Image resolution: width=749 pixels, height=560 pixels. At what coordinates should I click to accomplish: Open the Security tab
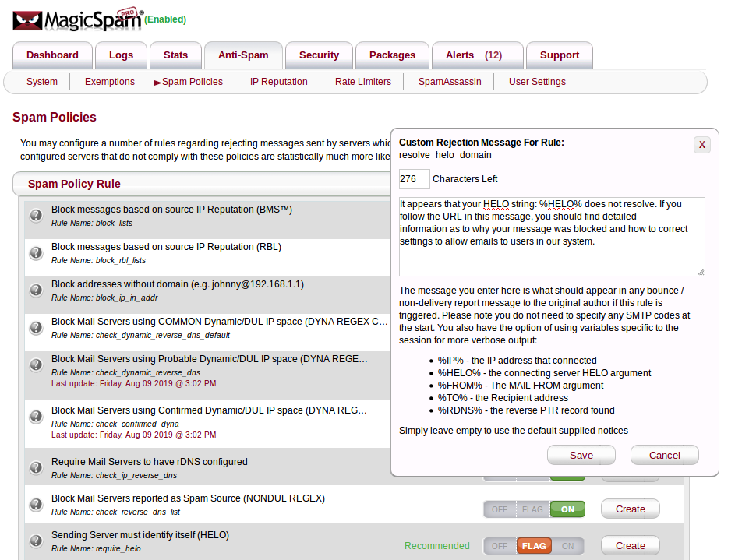tap(319, 55)
